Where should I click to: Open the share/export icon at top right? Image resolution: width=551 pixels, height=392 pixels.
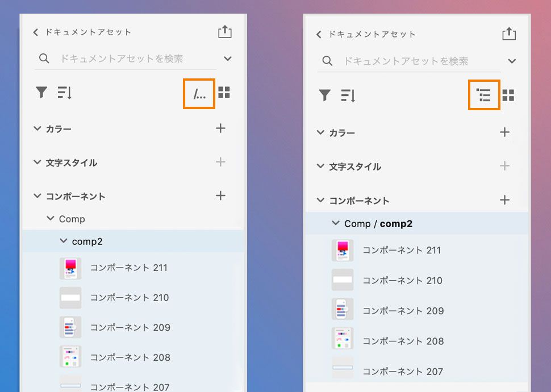[x=224, y=32]
